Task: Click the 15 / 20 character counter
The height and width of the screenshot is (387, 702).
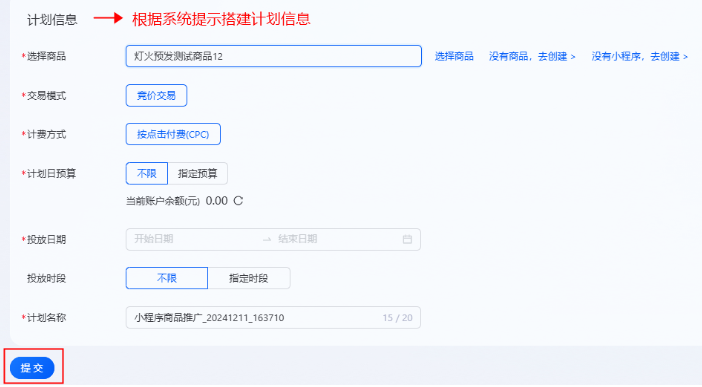Action: pyautogui.click(x=398, y=318)
